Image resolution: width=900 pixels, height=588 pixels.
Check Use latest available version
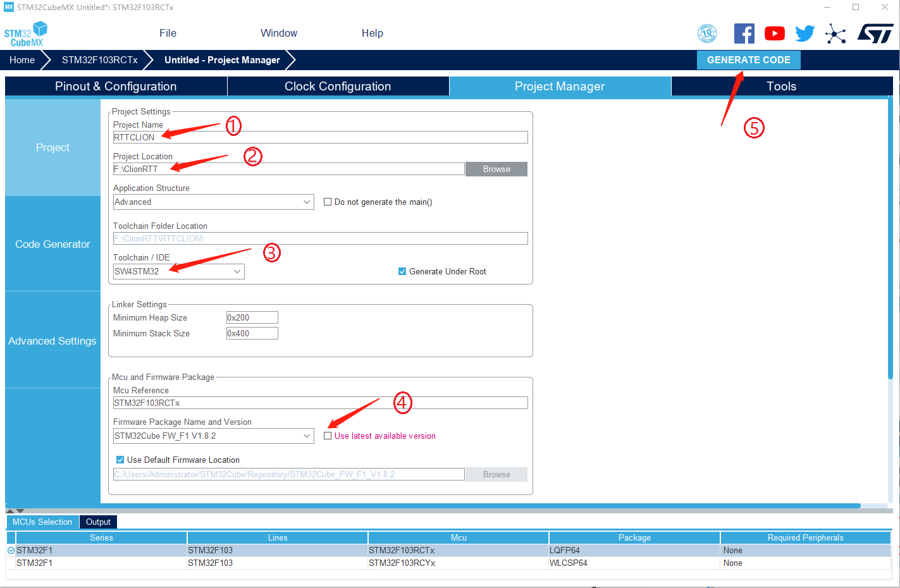(x=328, y=436)
